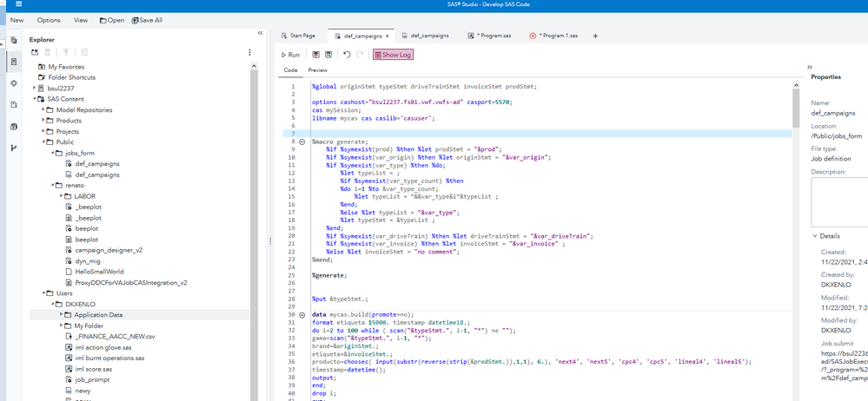The image size is (868, 401).
Task: Click the Open button in top menu
Action: pyautogui.click(x=111, y=20)
